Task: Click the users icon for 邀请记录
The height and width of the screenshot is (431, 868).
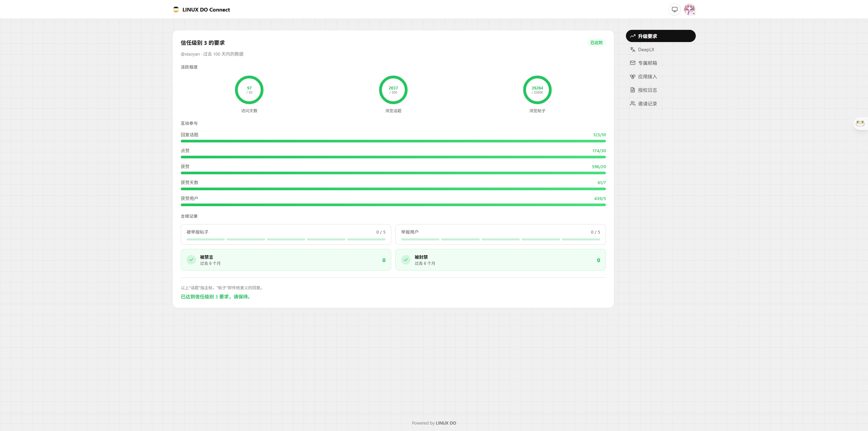Action: [x=632, y=103]
